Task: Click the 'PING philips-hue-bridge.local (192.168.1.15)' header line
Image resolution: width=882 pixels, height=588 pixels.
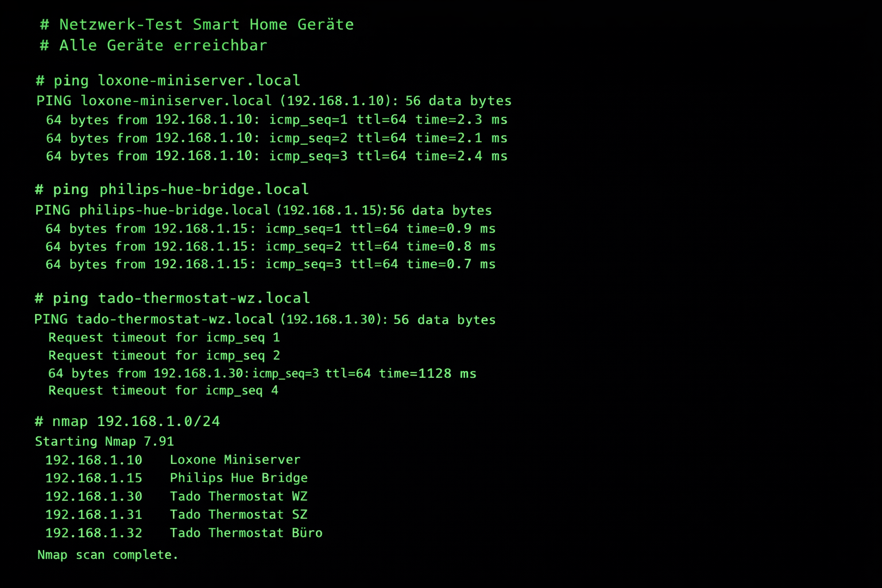Action: click(264, 211)
